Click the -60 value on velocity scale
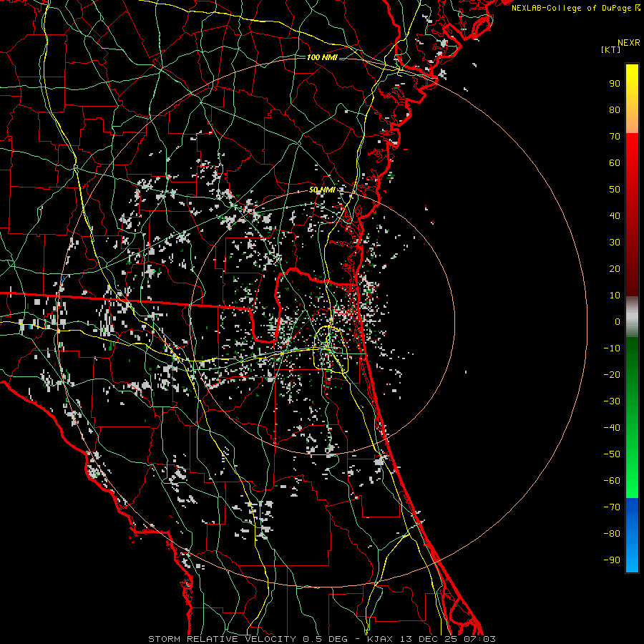The width and height of the screenshot is (644, 644). (612, 481)
